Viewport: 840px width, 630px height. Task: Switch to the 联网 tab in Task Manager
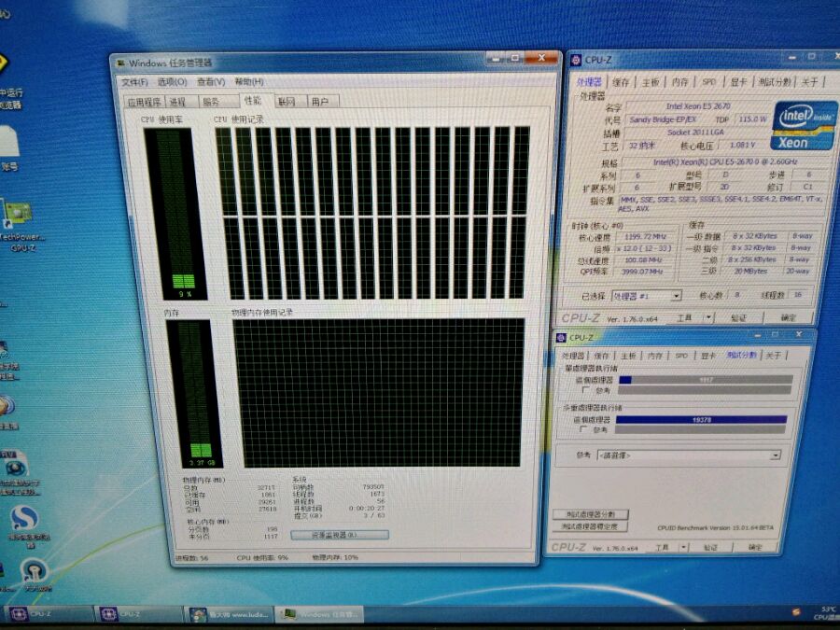pos(290,101)
